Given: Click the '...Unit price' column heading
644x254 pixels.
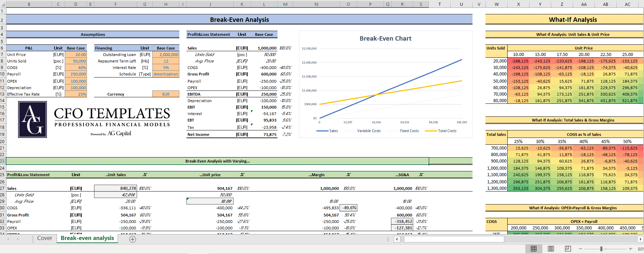Looking at the screenshot, I should tap(210, 175).
